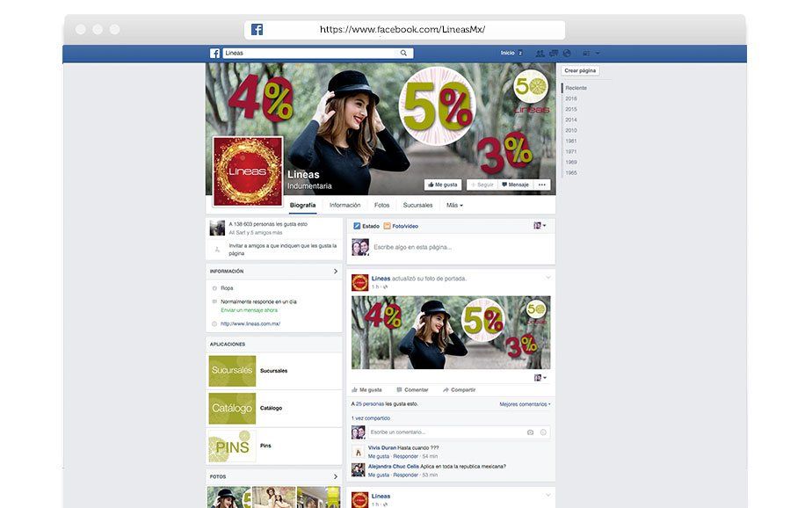Click Invitar a amigos link
Viewport: 812px width, 508px height.
283,250
